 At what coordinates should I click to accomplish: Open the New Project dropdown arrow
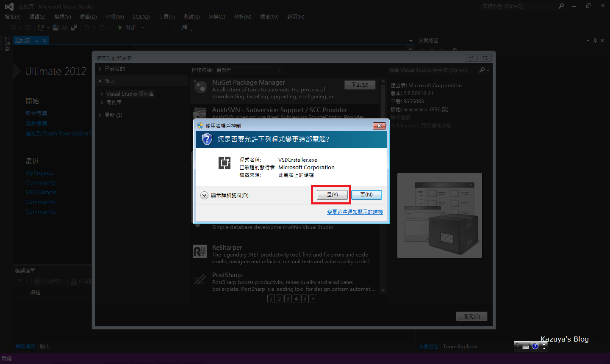tap(48, 28)
